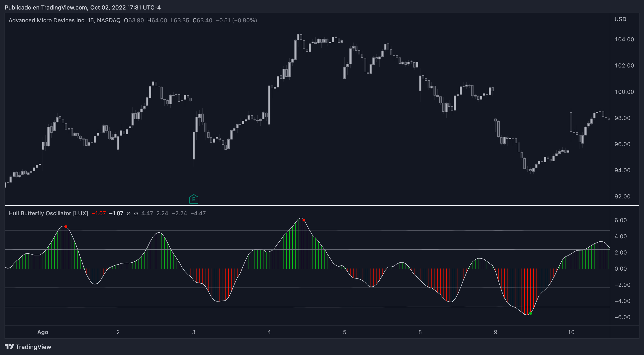Click the red −1.07 oscillator value
This screenshot has width=644, height=355.
99,213
